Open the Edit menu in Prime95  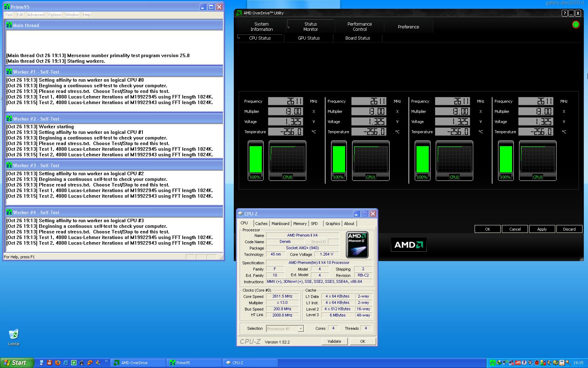(x=20, y=15)
